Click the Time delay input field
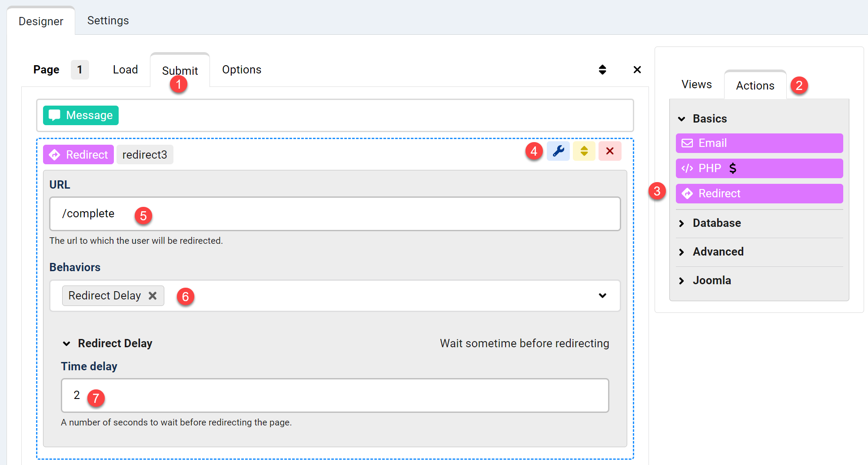This screenshot has width=868, height=465. (335, 395)
